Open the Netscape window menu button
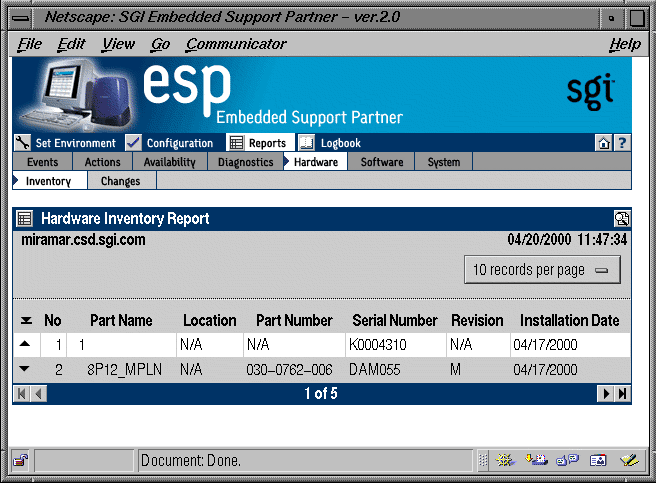 [20, 18]
